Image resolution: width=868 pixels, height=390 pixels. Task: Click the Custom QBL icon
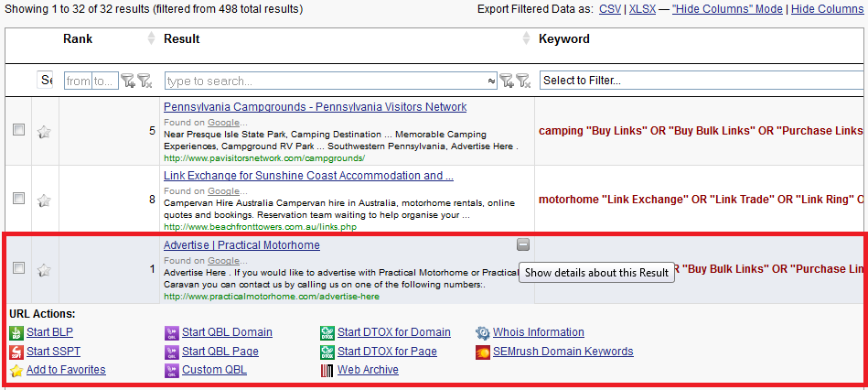point(172,371)
